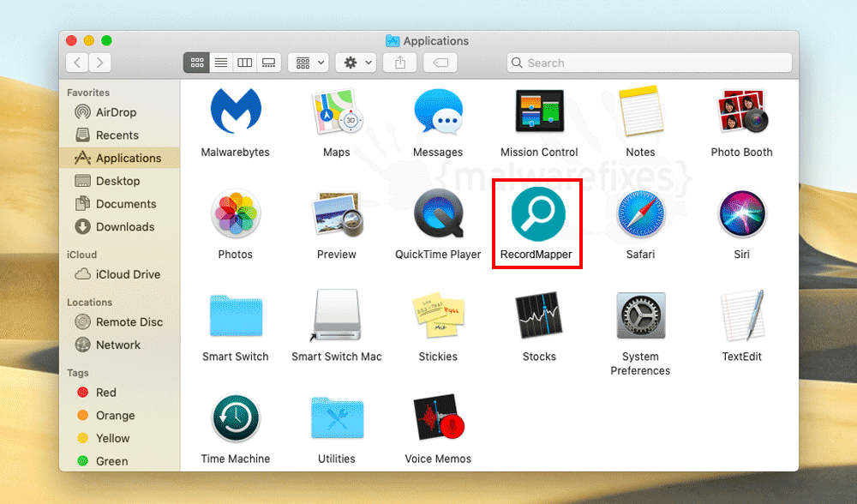Image resolution: width=857 pixels, height=504 pixels.
Task: Open Desktop in the sidebar
Action: tap(120, 181)
